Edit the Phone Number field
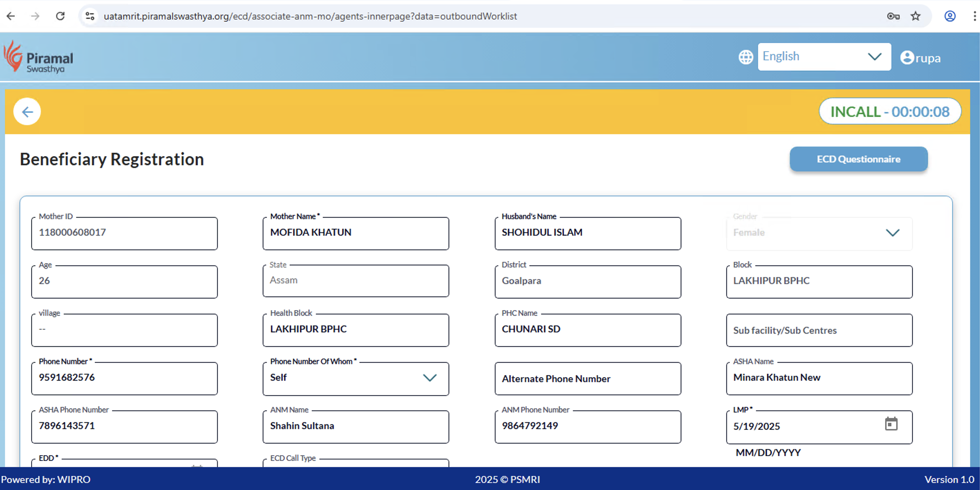This screenshot has height=490, width=980. [x=124, y=378]
